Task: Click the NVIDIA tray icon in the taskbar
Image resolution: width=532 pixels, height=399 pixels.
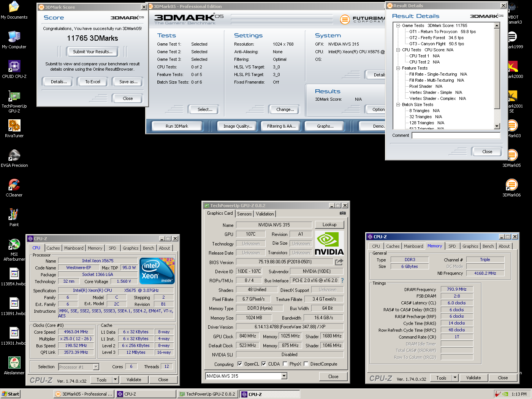Action: click(505, 394)
